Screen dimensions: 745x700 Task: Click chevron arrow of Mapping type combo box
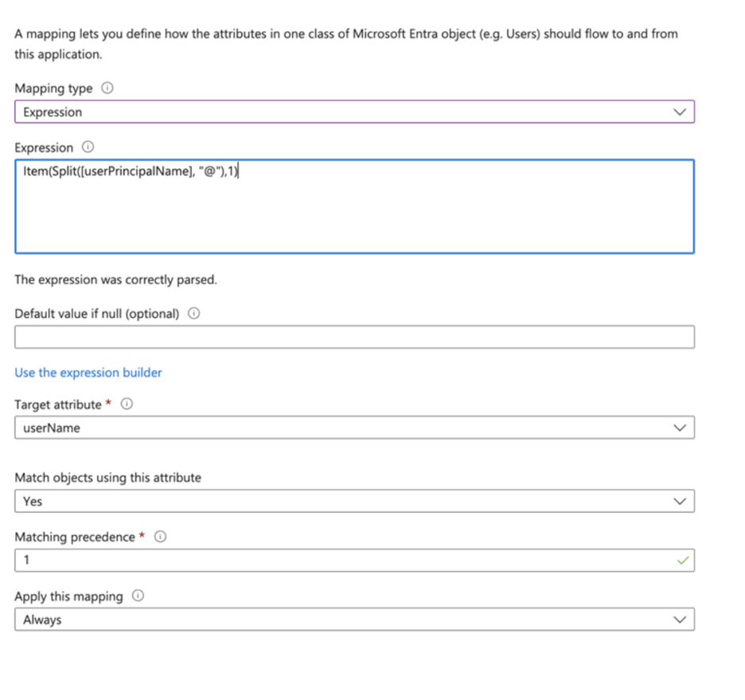[680, 112]
